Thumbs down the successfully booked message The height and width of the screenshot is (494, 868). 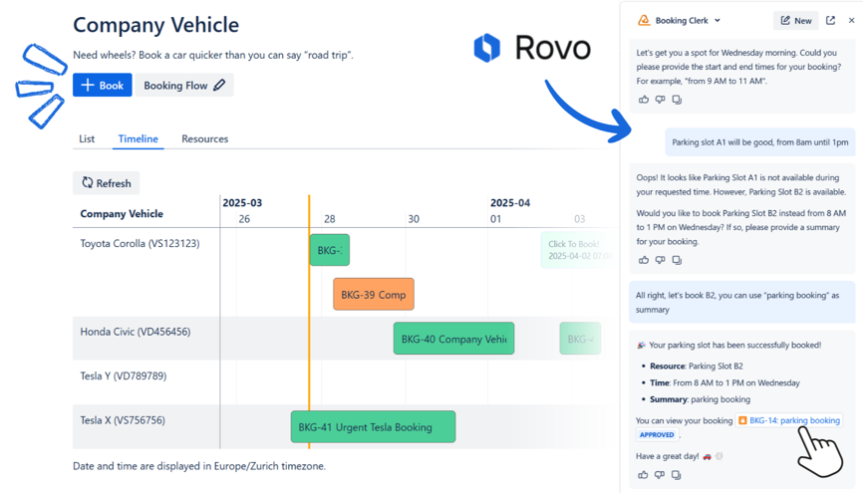pos(660,475)
